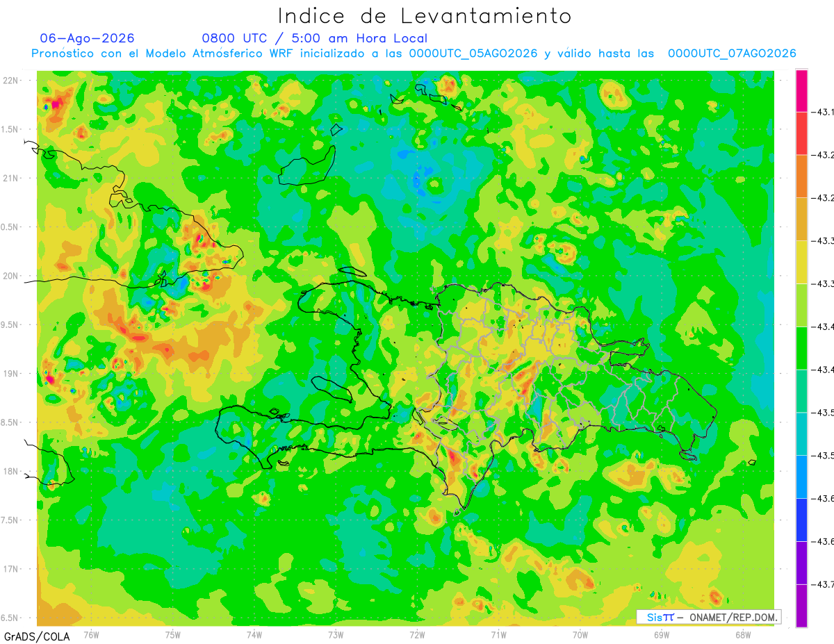Click the -43.1 legend value
Screen dimensions: 834x644
click(824, 112)
